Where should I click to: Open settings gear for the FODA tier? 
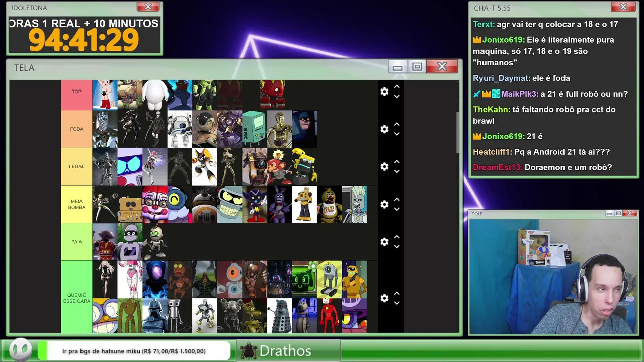pos(384,129)
